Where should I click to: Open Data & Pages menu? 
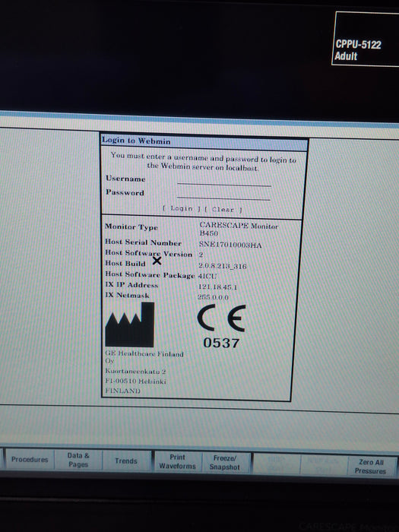[78, 460]
